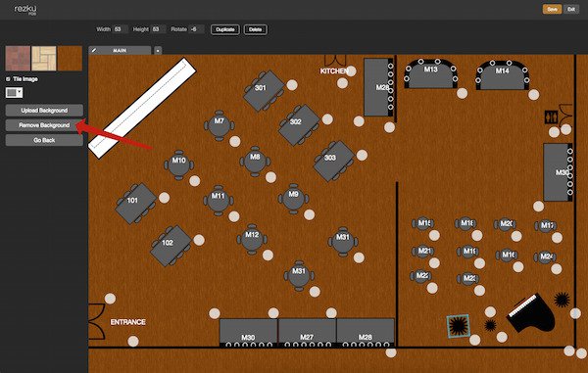Select the kitchen door icon

coord(335,61)
